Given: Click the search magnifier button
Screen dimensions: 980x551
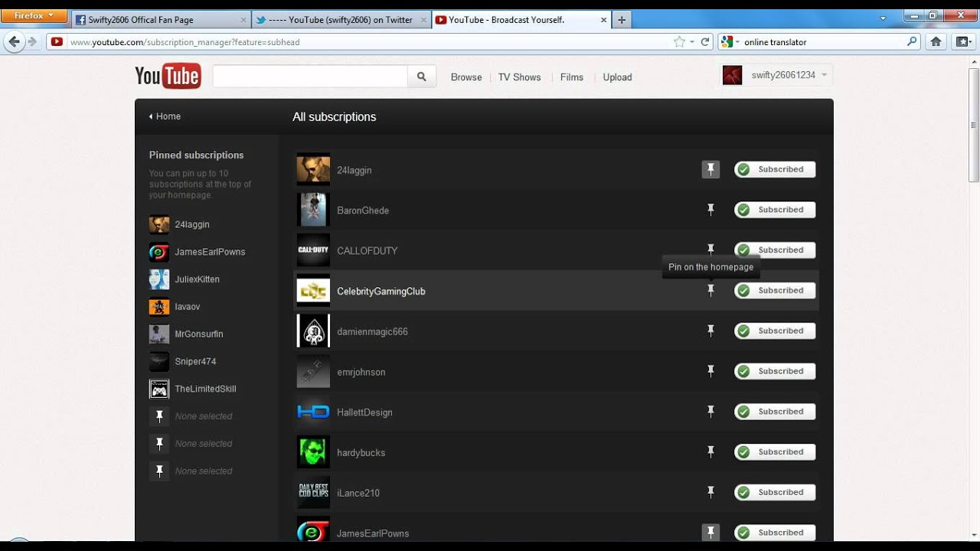Looking at the screenshot, I should coord(421,77).
